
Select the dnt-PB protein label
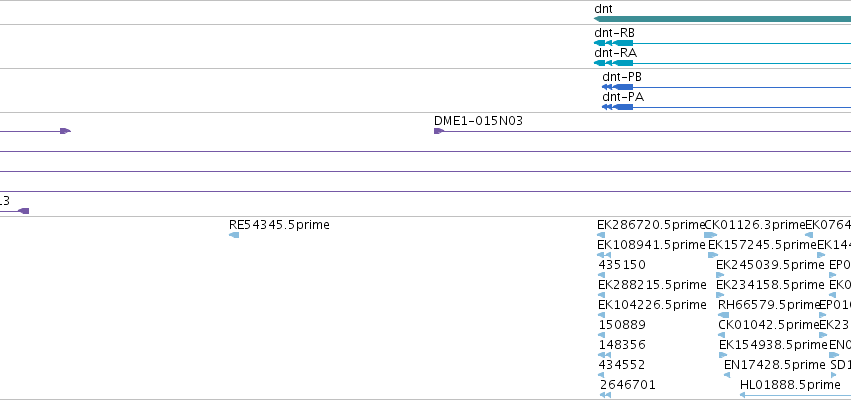622,77
